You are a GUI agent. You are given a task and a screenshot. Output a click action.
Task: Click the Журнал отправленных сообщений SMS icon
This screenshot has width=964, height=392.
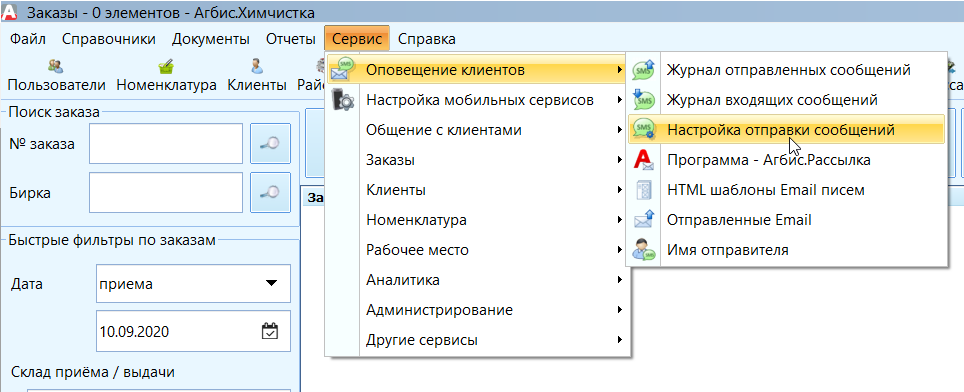pos(644,69)
